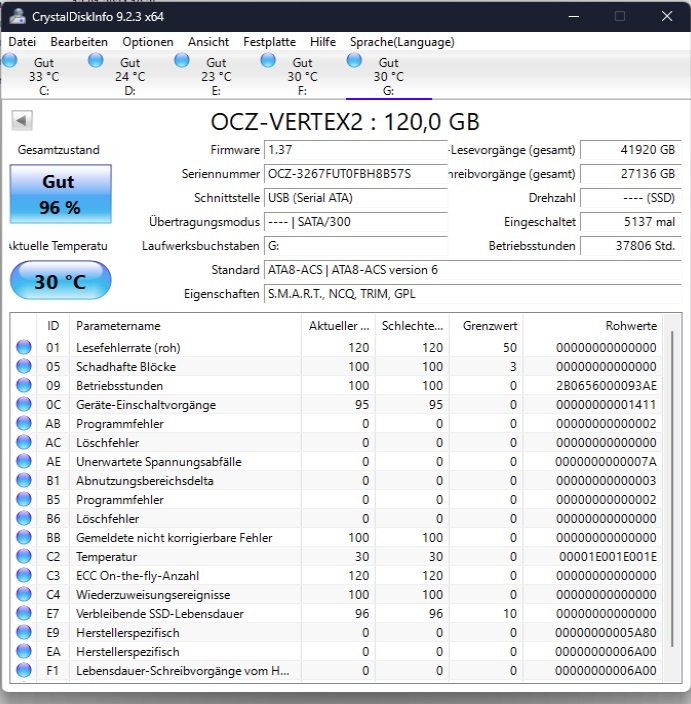Click status icon for Abnutzungsbereichsdelta
The image size is (691, 704).
24,480
